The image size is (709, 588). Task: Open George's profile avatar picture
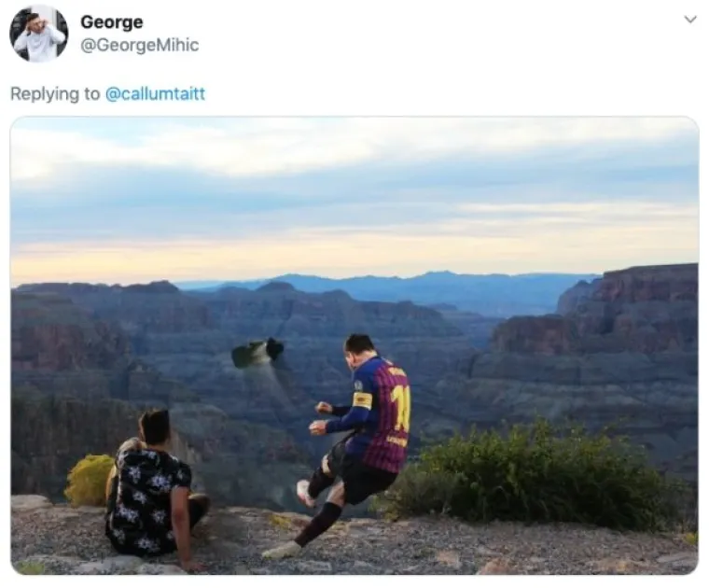click(x=38, y=33)
